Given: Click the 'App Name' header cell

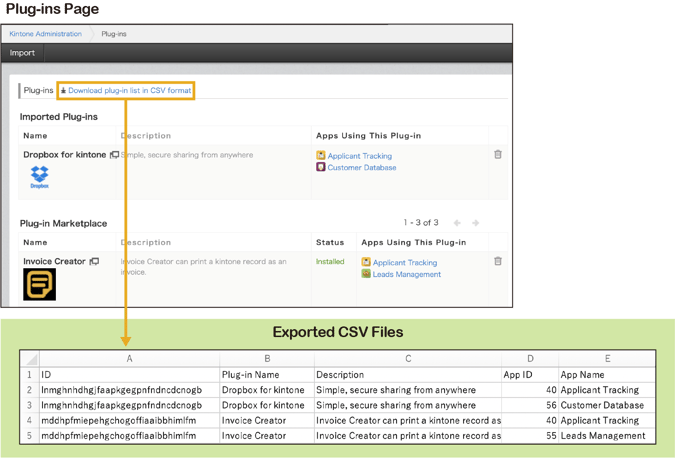Looking at the screenshot, I should 607,374.
